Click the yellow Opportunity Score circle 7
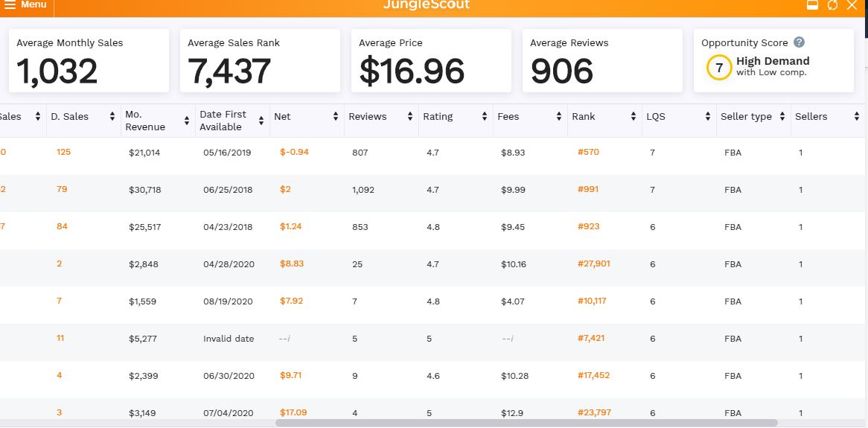Image resolution: width=868 pixels, height=428 pixels. tap(718, 67)
